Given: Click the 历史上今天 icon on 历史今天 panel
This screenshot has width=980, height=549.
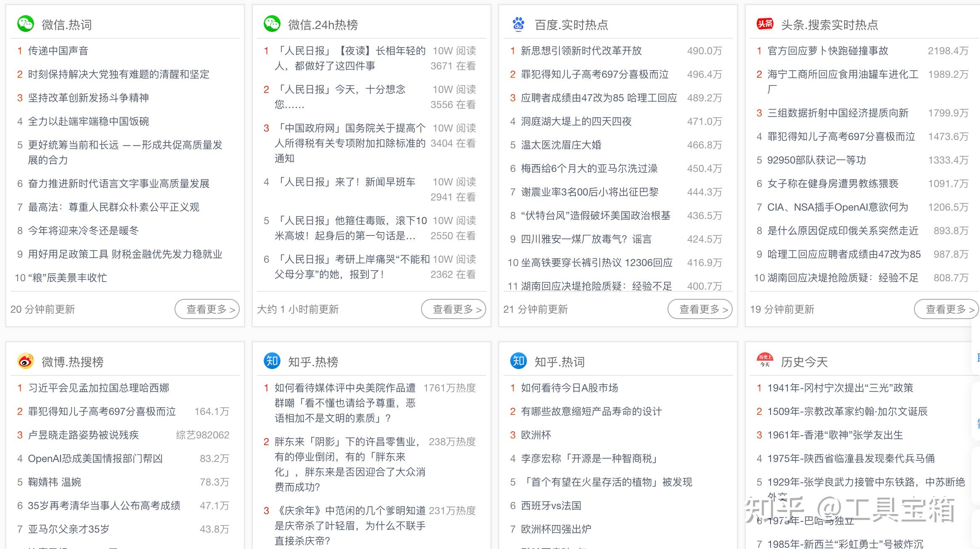Looking at the screenshot, I should click(765, 361).
